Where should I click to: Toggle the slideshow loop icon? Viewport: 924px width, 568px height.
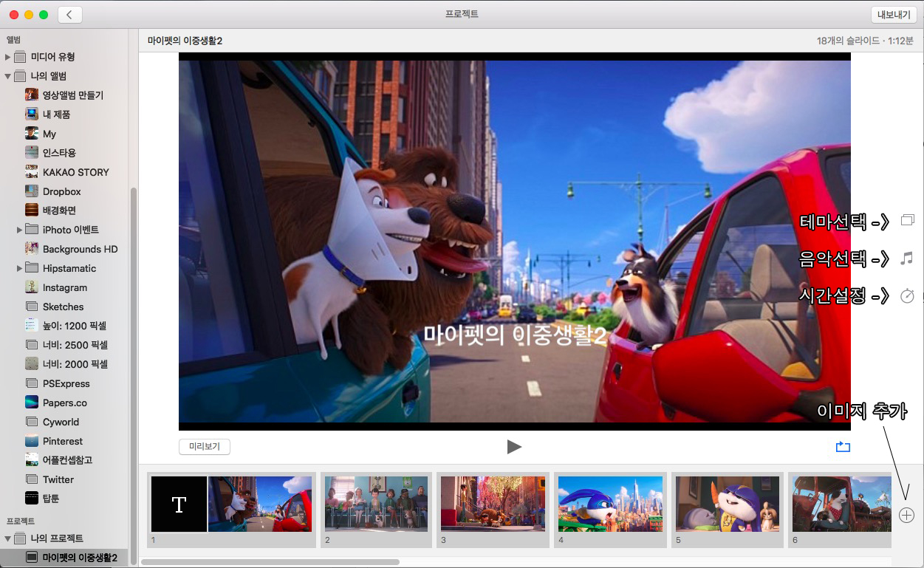[x=843, y=446]
